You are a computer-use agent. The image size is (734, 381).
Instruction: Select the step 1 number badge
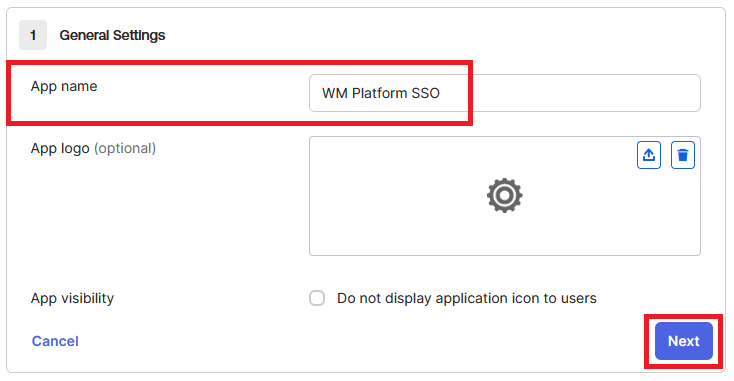33,35
